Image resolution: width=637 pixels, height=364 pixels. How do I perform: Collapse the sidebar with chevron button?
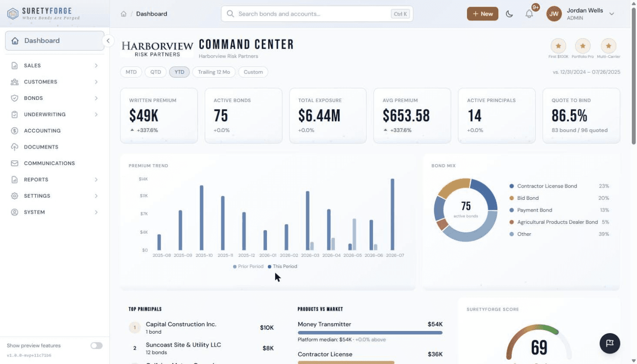(108, 41)
